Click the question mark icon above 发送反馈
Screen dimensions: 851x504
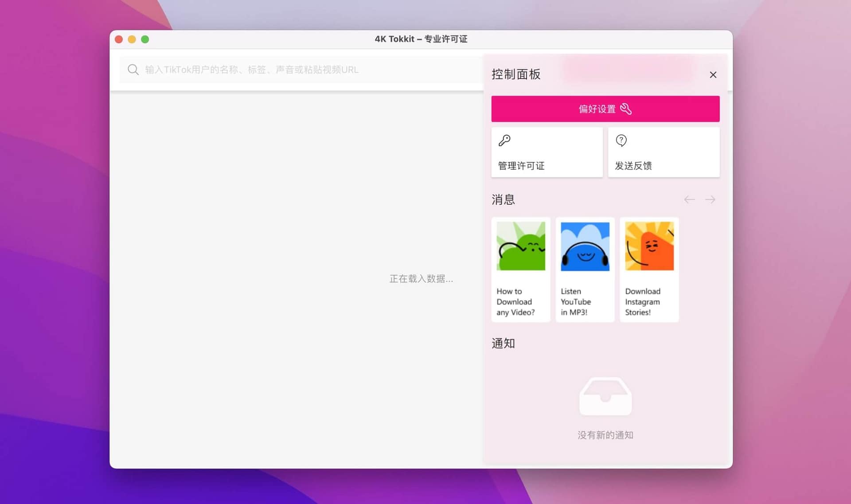click(621, 140)
